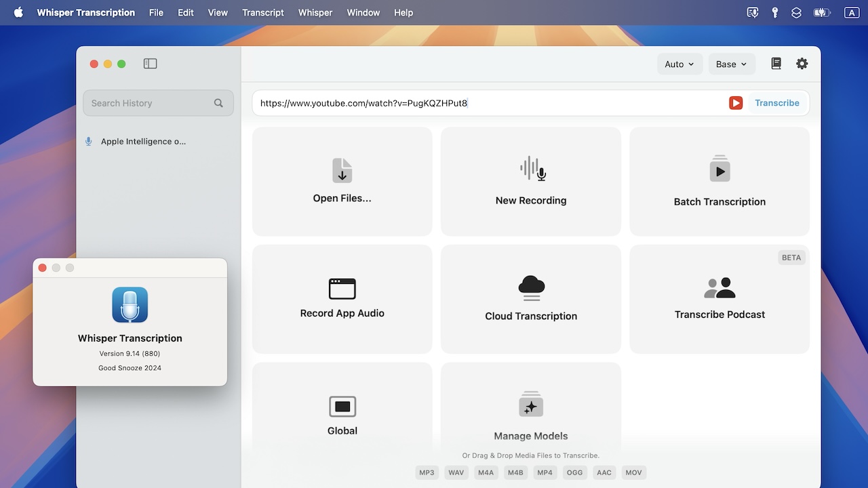Expand the Auto language dropdown
Viewport: 868px width, 488px height.
[x=679, y=64]
